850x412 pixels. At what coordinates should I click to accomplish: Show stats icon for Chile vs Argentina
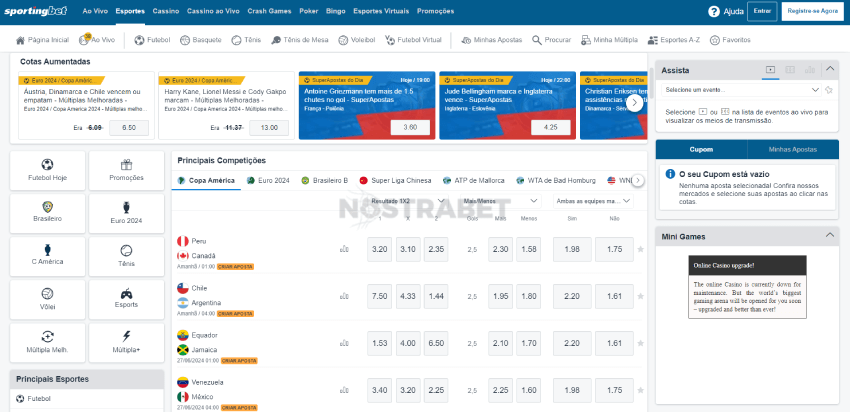coord(344,297)
